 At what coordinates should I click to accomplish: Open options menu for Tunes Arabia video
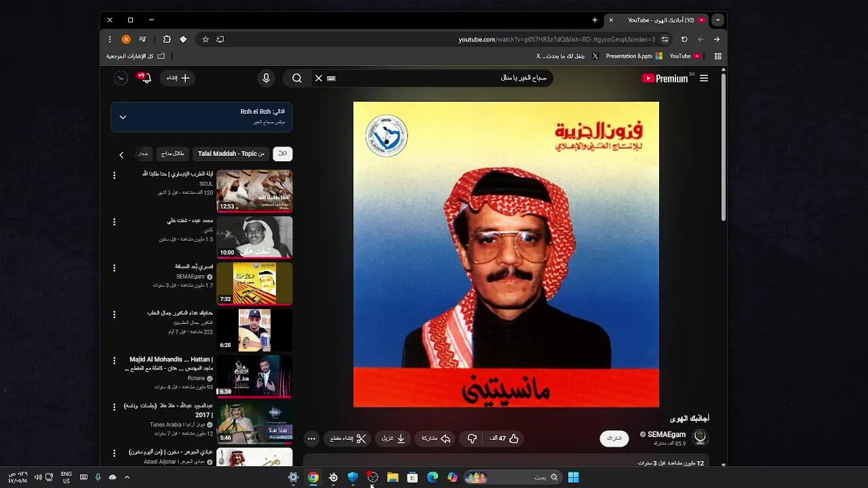tap(114, 407)
